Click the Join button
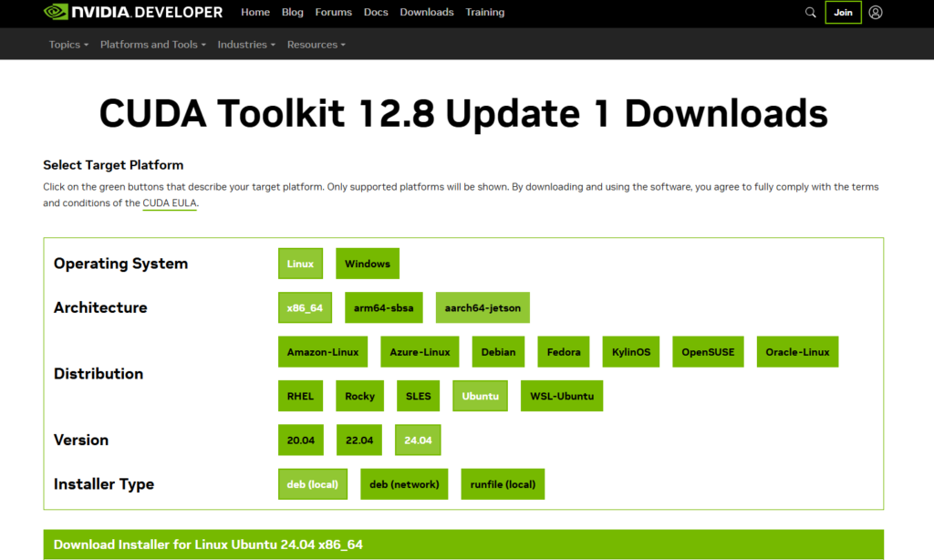This screenshot has height=560, width=934. click(x=843, y=12)
